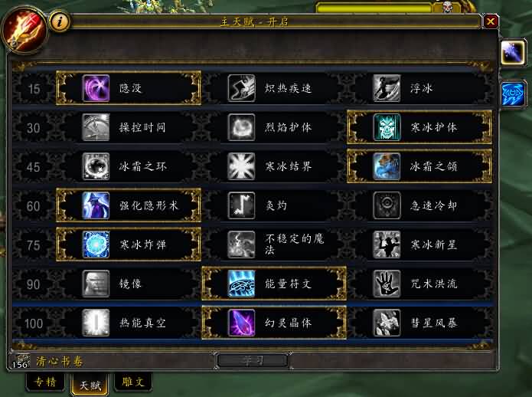Choose the 能量符文 rune icon
532x397 pixels.
[x=241, y=284]
